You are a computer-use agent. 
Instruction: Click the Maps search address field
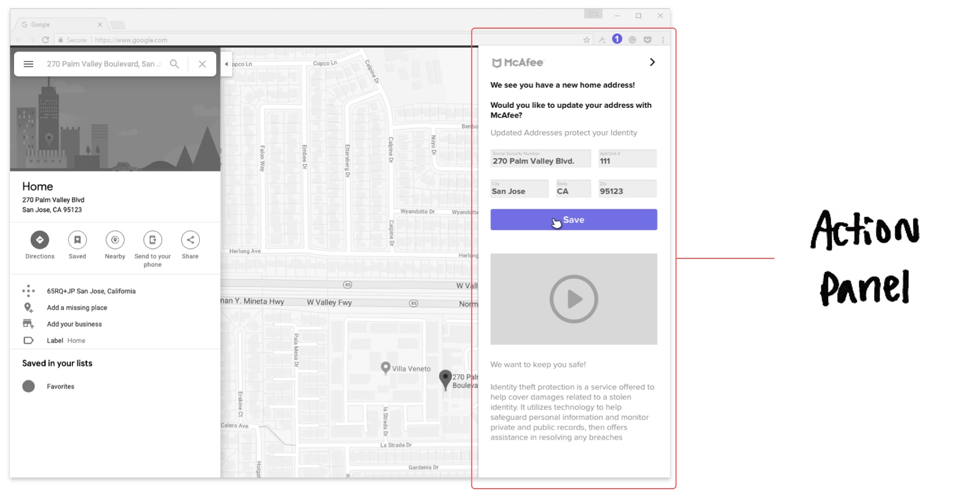click(104, 64)
